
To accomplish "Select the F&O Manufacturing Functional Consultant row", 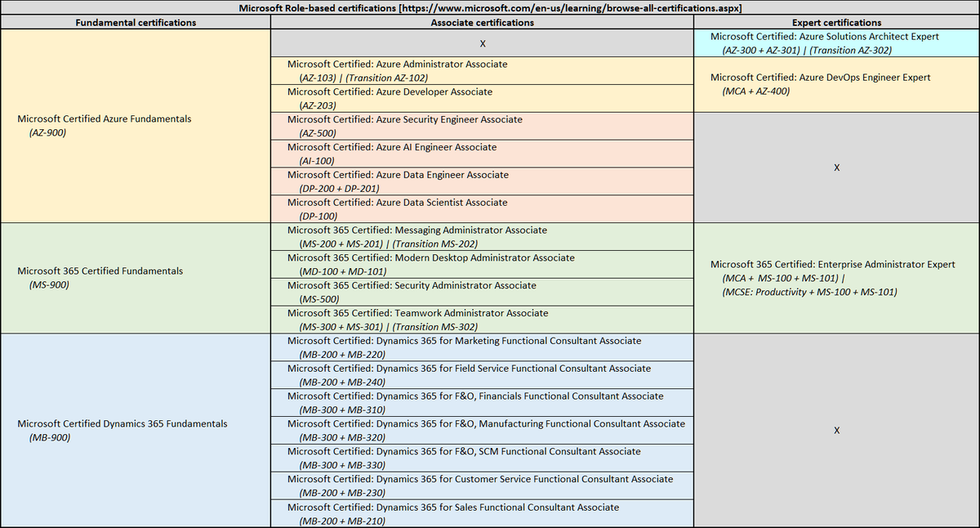I will (x=482, y=430).
